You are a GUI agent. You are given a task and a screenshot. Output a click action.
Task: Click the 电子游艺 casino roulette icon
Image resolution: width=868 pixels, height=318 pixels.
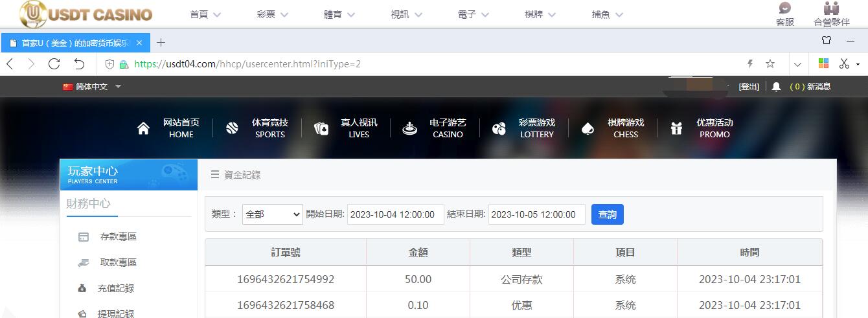click(409, 128)
